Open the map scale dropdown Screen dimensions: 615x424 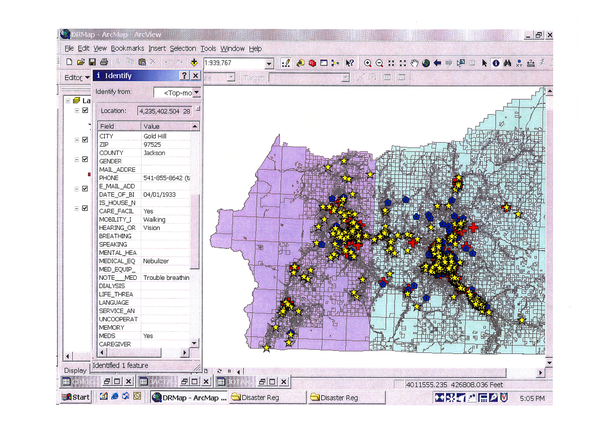coord(269,63)
